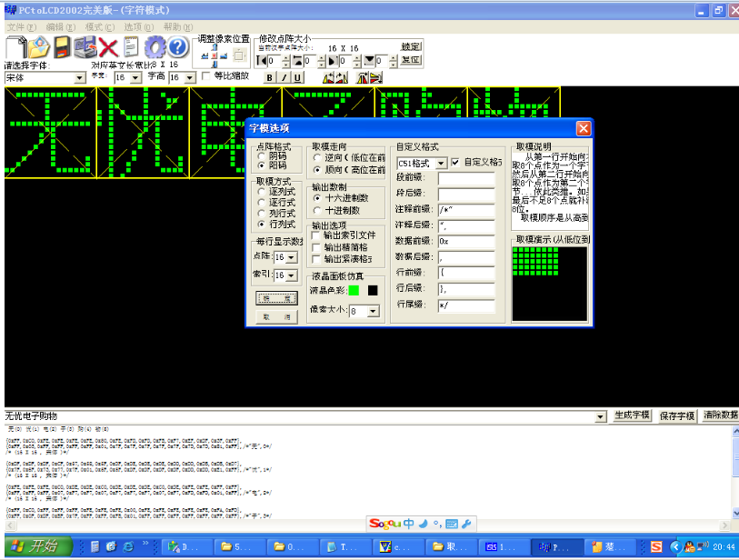This screenshot has width=739, height=560.
Task: Select the 逐列式 radio option
Action: click(x=262, y=192)
